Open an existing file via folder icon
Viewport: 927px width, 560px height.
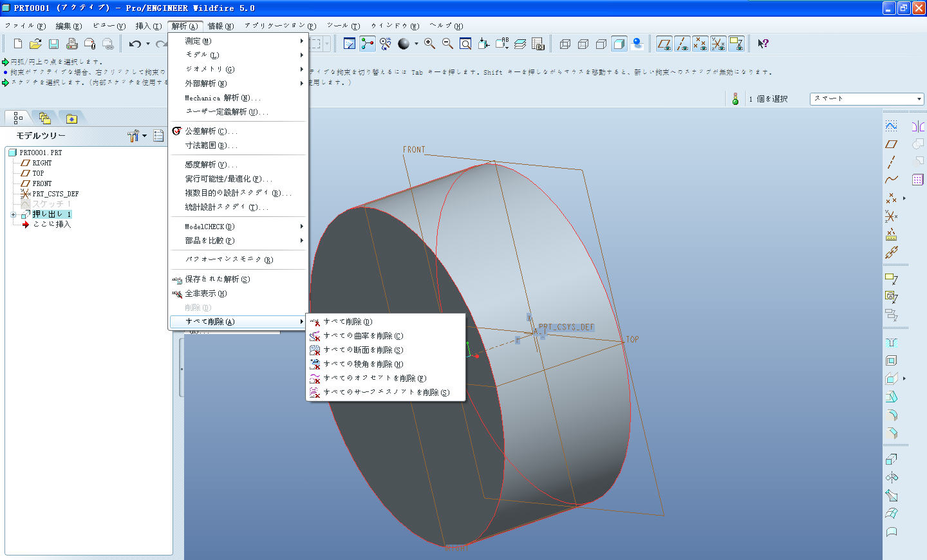point(35,44)
